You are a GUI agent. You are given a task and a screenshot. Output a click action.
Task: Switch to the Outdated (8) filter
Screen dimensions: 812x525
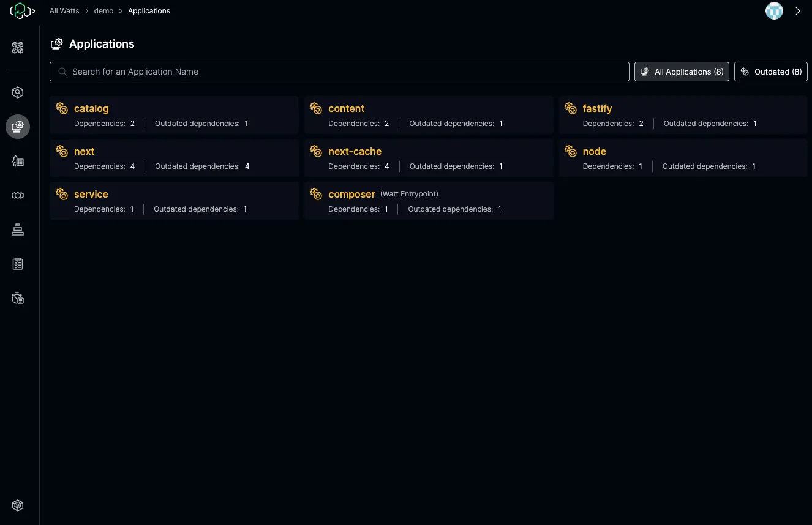click(x=770, y=72)
